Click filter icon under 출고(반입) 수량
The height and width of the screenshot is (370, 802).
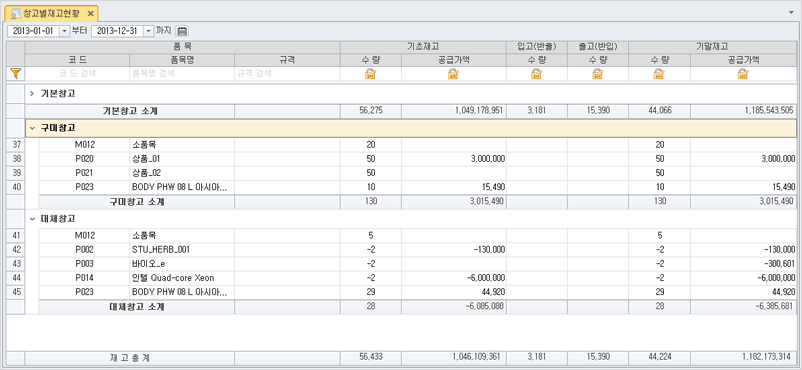(x=597, y=74)
